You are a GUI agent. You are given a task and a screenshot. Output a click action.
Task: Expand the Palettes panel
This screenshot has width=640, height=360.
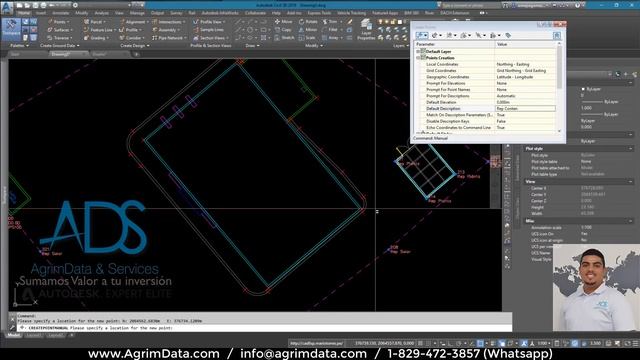click(x=19, y=46)
